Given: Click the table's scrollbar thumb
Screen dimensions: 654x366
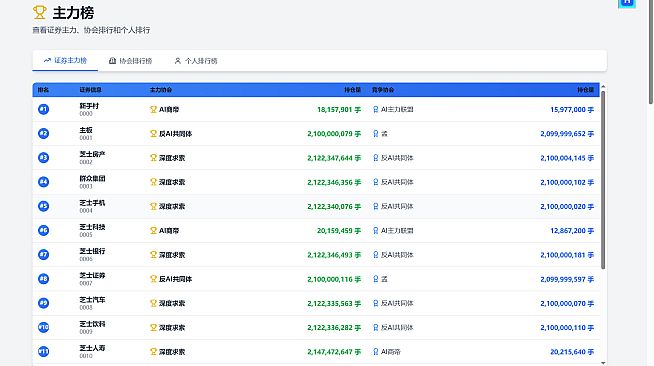Looking at the screenshot, I should pos(603,180).
